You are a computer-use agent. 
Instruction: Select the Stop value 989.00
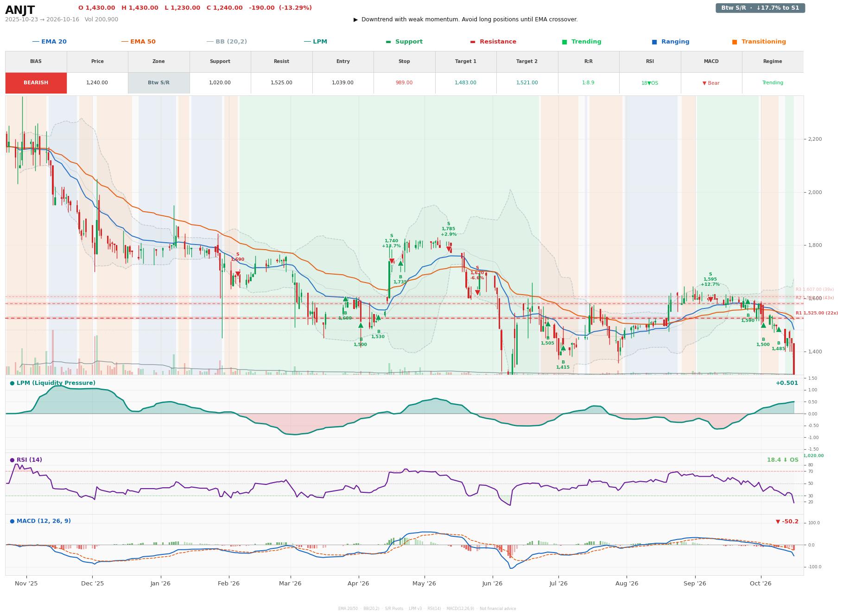tap(404, 83)
